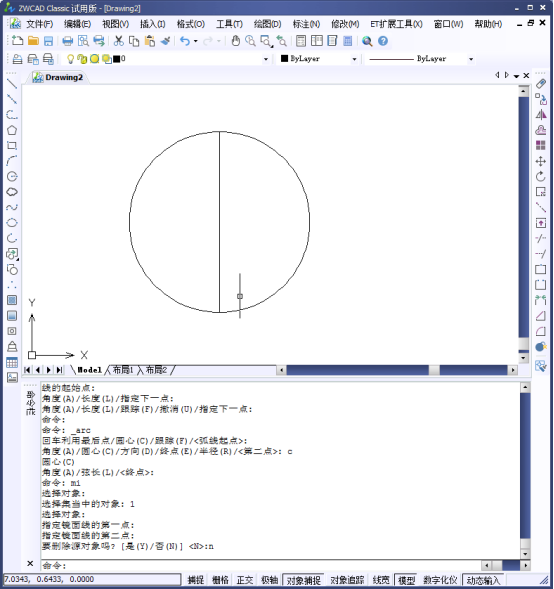Click the 动态输入 dynamic input button
Image resolution: width=554 pixels, height=589 pixels.
pyautogui.click(x=484, y=580)
